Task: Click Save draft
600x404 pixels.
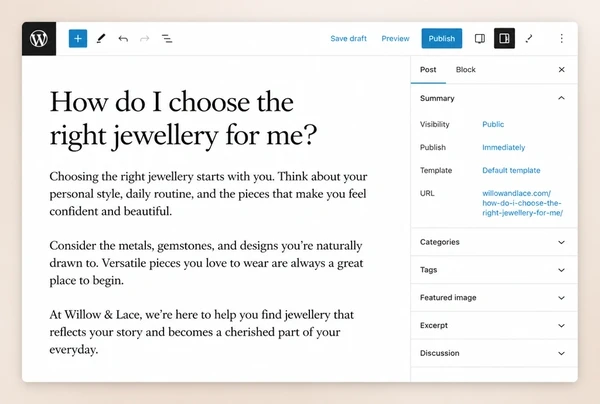Action: (x=348, y=39)
